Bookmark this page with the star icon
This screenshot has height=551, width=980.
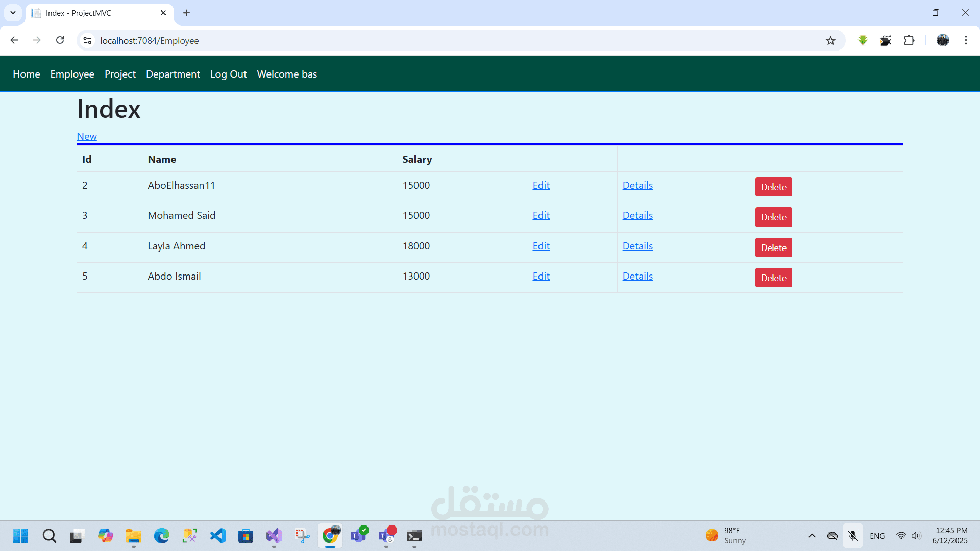830,40
